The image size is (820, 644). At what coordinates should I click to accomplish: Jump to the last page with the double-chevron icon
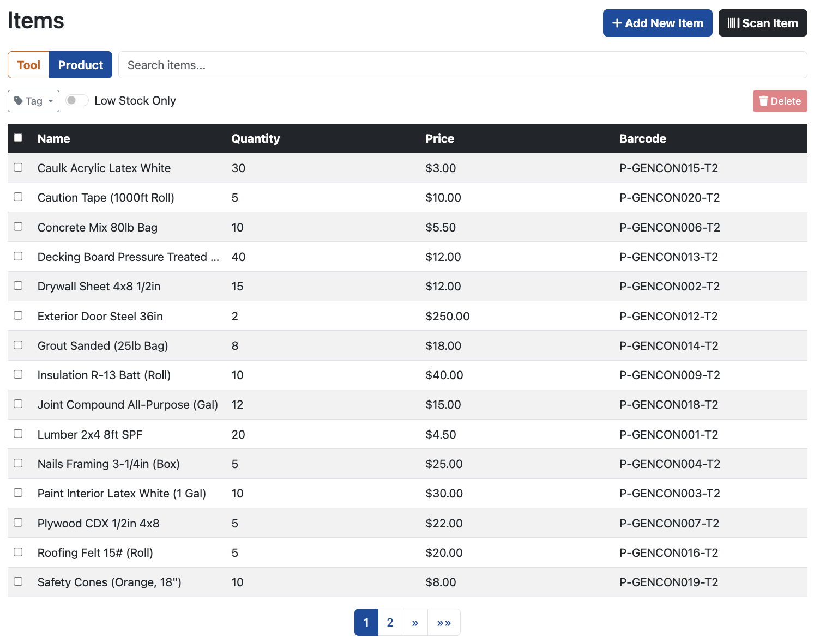[x=444, y=622]
